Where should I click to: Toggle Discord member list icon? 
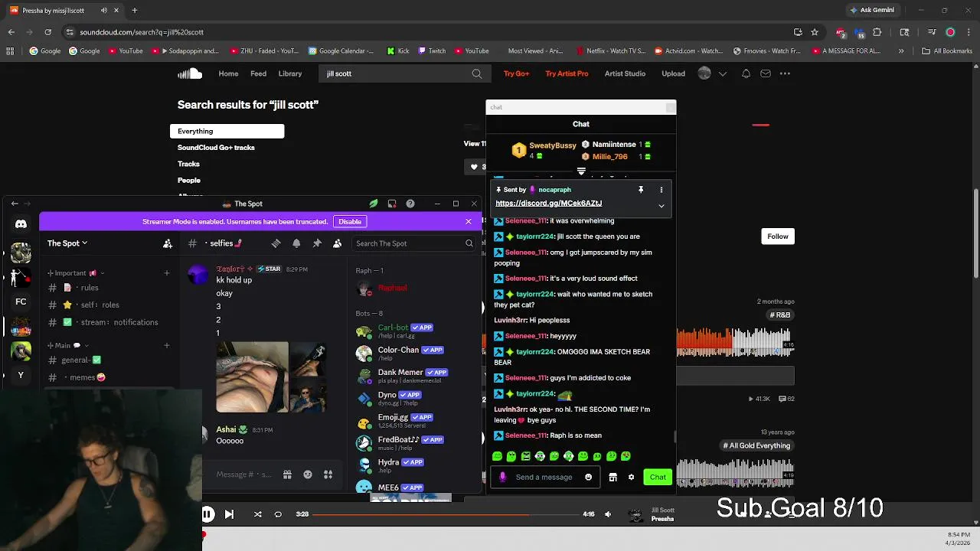(337, 243)
